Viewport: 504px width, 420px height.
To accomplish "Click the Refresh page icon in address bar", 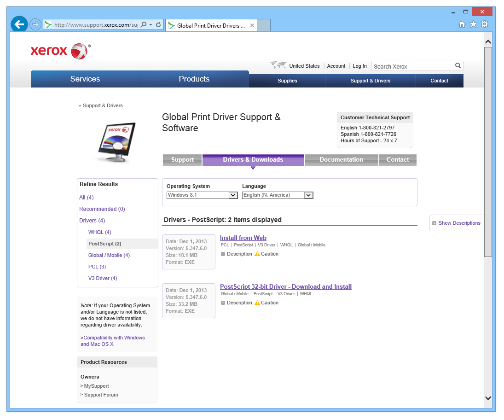I will tap(158, 25).
